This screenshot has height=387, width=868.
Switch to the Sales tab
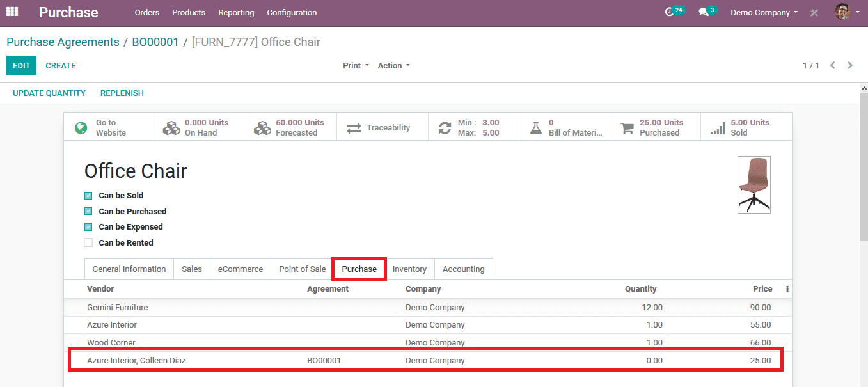(192, 269)
